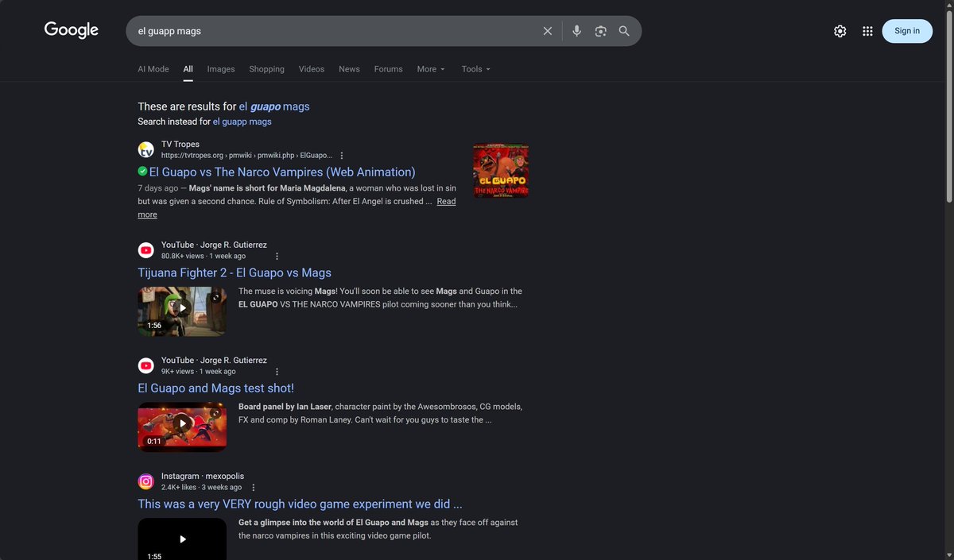
Task: Expand the Tools dropdown
Action: (x=476, y=69)
